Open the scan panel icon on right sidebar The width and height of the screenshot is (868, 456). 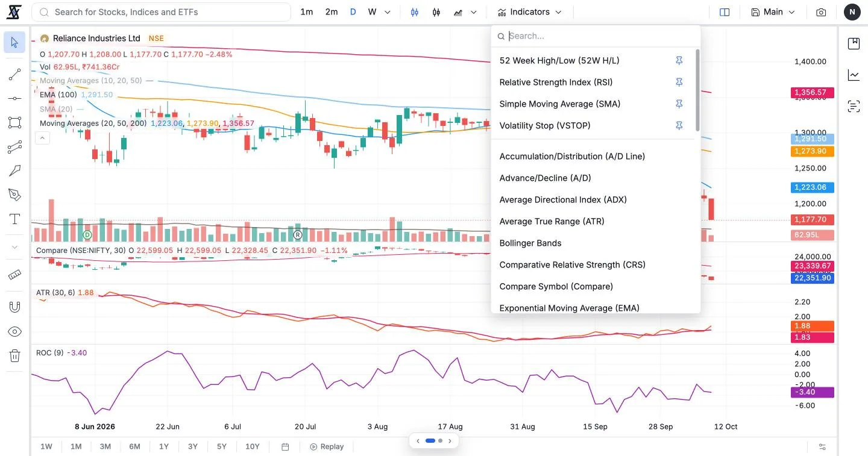(854, 107)
